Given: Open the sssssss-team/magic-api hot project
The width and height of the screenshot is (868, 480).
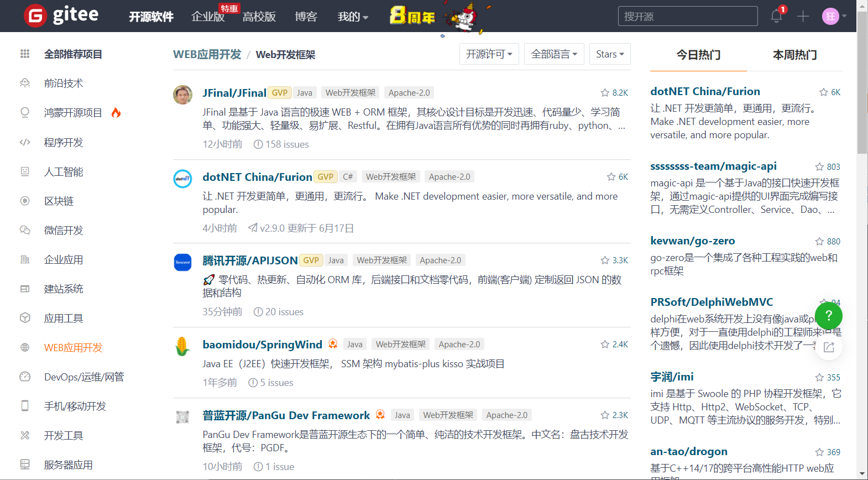Looking at the screenshot, I should [713, 166].
